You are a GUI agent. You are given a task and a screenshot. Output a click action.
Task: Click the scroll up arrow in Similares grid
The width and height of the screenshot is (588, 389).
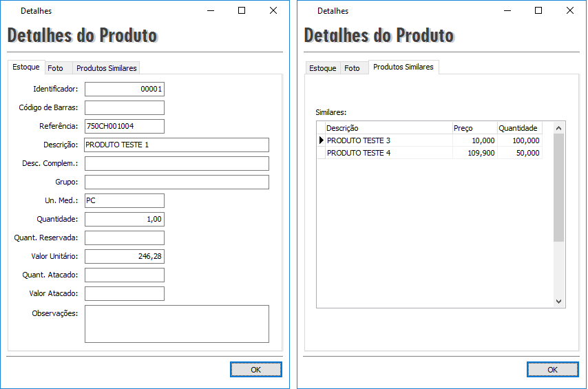[x=558, y=128]
